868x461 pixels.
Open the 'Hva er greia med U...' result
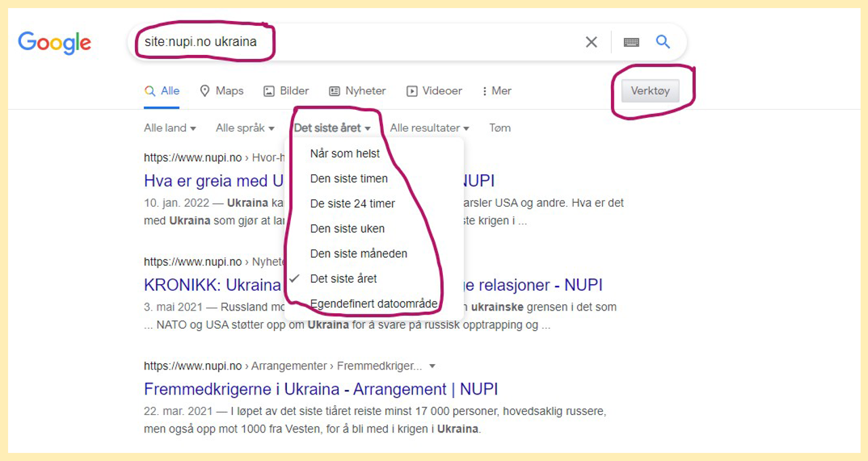[x=214, y=181]
